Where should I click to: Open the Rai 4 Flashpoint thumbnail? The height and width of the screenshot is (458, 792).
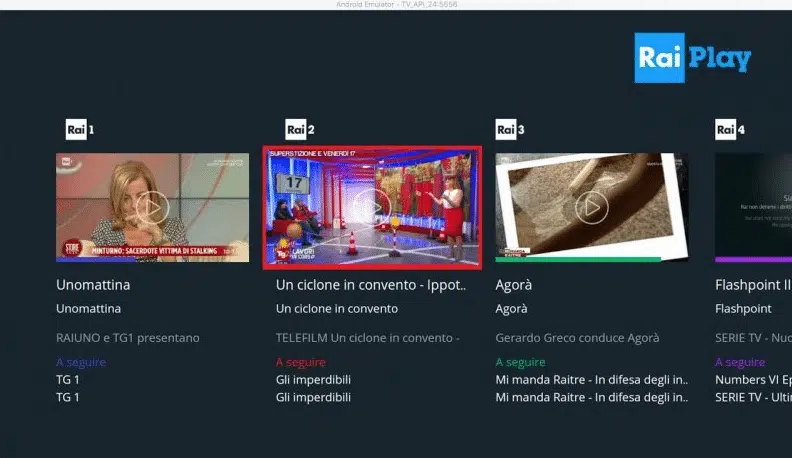(753, 208)
